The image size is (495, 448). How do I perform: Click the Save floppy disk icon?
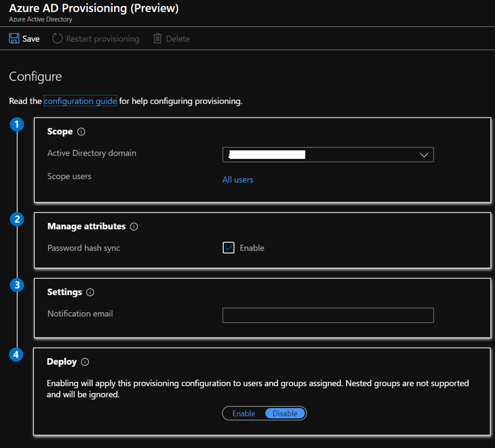14,38
